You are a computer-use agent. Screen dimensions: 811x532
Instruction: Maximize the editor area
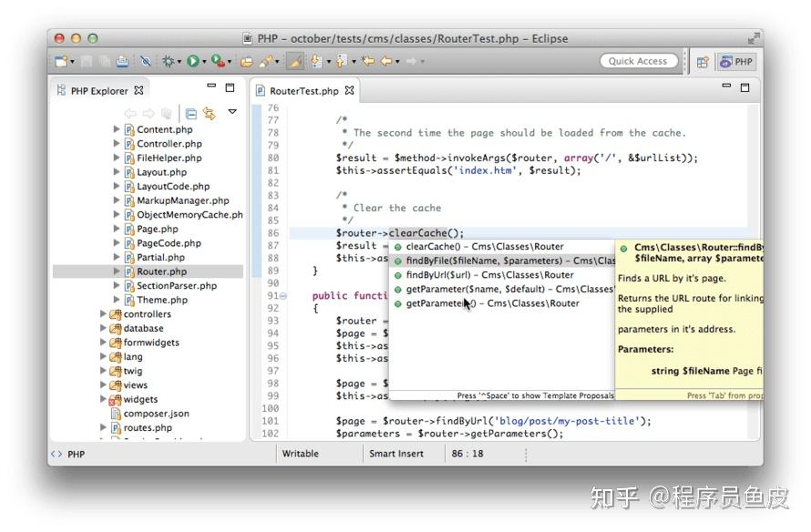click(x=744, y=87)
